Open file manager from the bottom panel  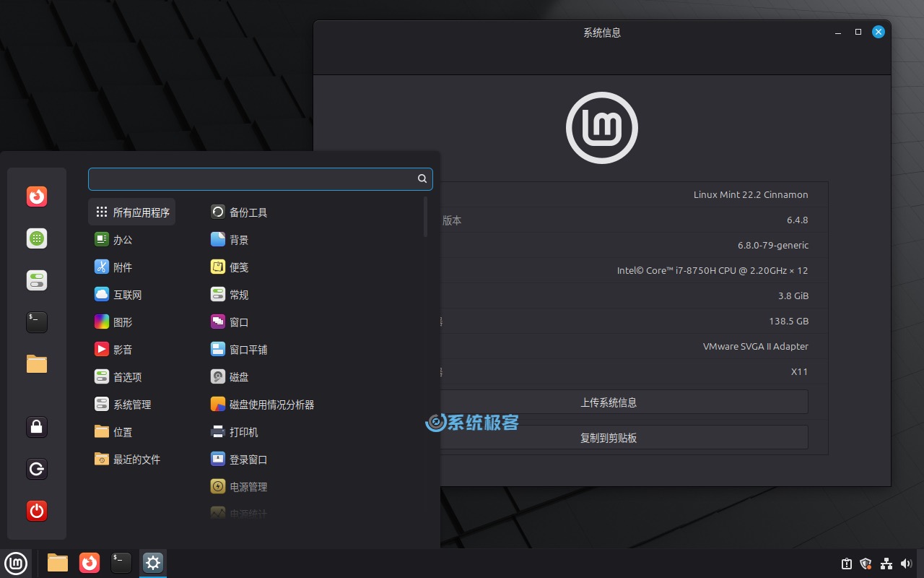click(x=58, y=563)
